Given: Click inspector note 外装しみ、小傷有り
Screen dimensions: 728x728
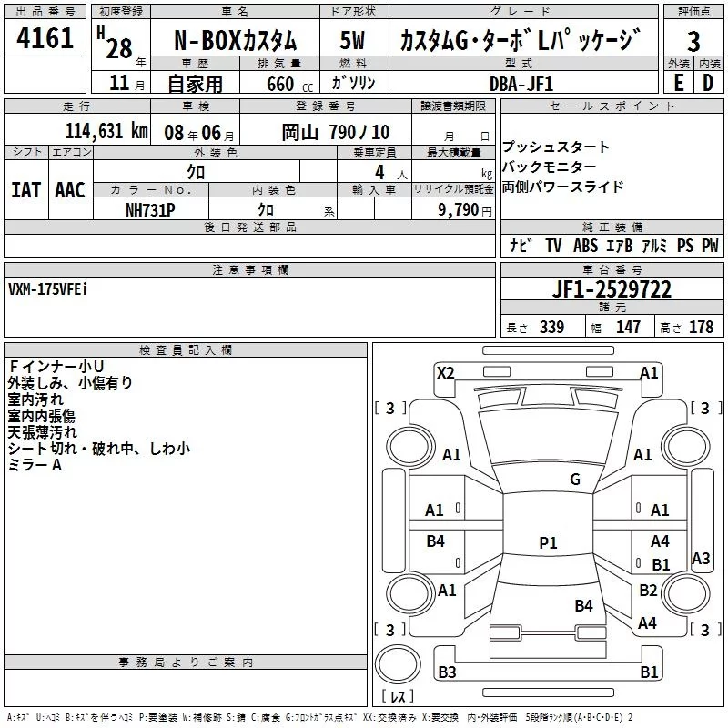Looking at the screenshot, I should point(70,382).
